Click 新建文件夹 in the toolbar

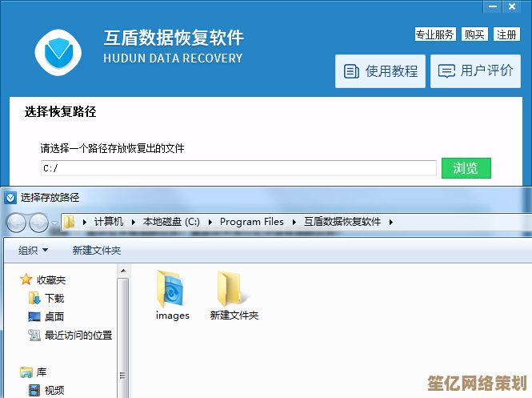pyautogui.click(x=97, y=251)
